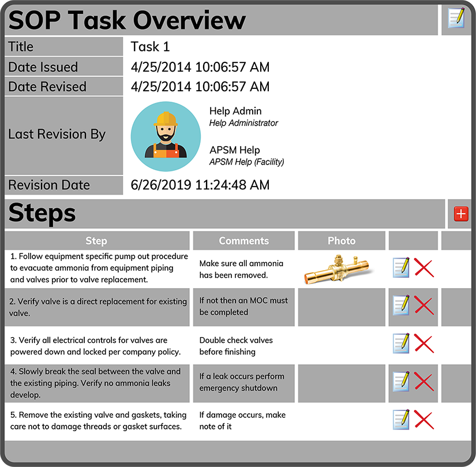The height and width of the screenshot is (467, 476).
Task: Select step 1 description text
Action: (x=99, y=268)
